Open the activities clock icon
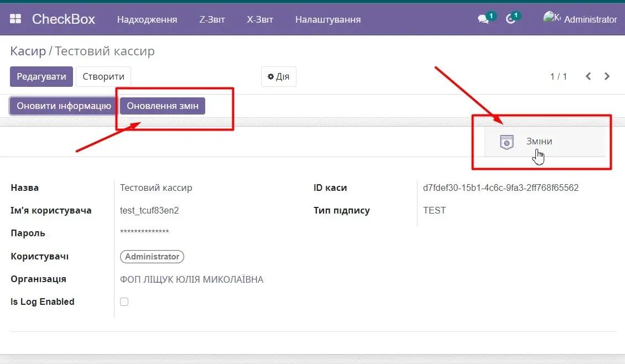 coord(511,19)
